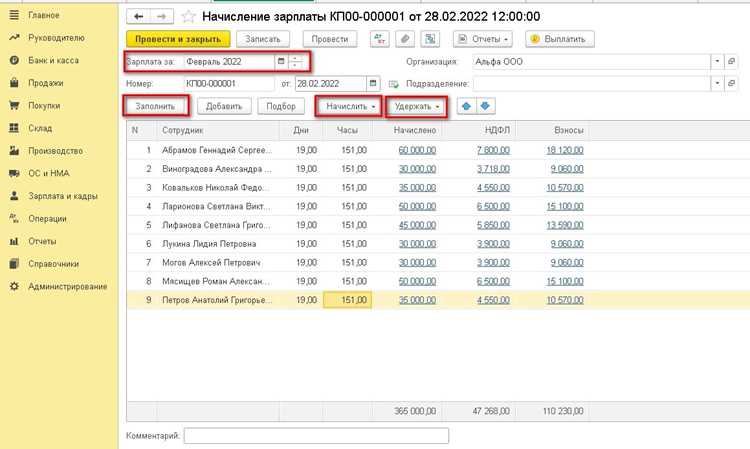This screenshot has height=449, width=750.
Task: Move the row down with blue arrow
Action: click(485, 106)
